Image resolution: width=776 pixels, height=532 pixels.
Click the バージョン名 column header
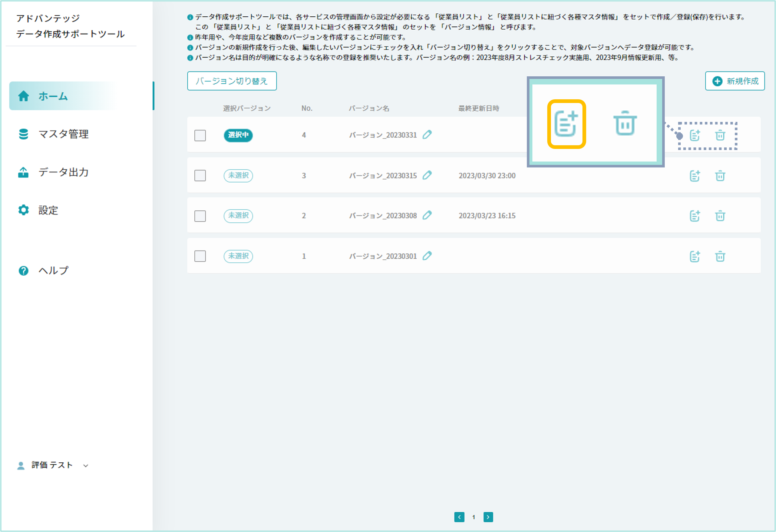coord(369,108)
